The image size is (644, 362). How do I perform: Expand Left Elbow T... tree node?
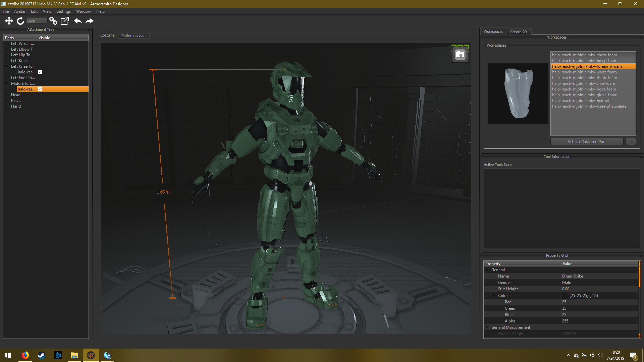point(7,49)
